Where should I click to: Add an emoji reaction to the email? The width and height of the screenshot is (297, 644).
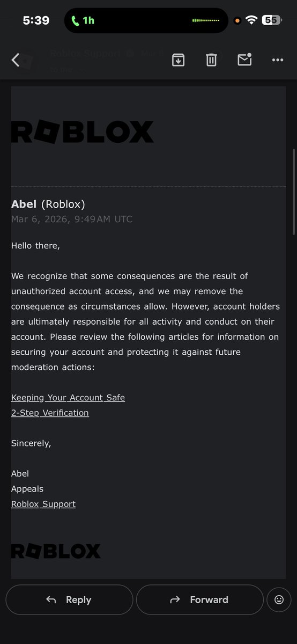279,599
